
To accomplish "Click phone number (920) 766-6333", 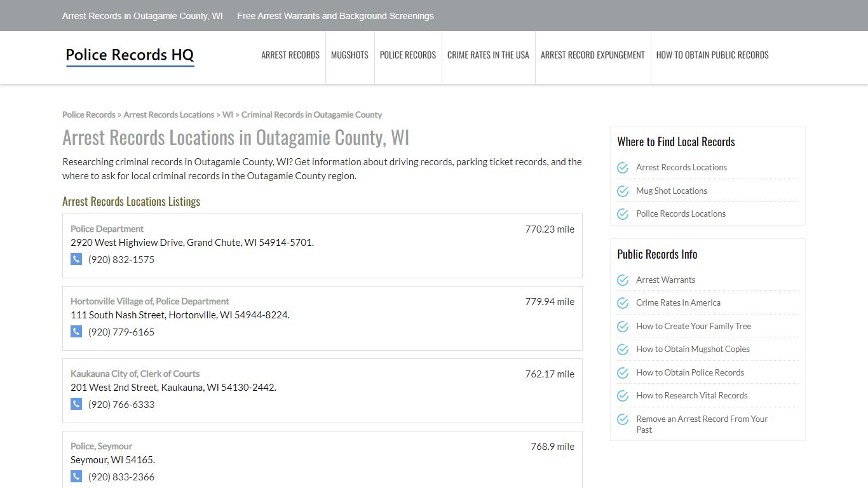I will click(x=121, y=404).
